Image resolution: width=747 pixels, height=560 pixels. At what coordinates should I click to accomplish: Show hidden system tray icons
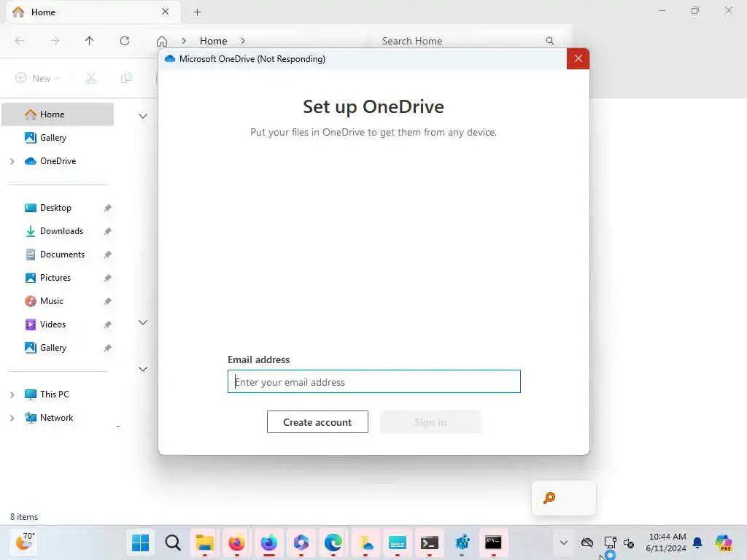[x=564, y=542]
